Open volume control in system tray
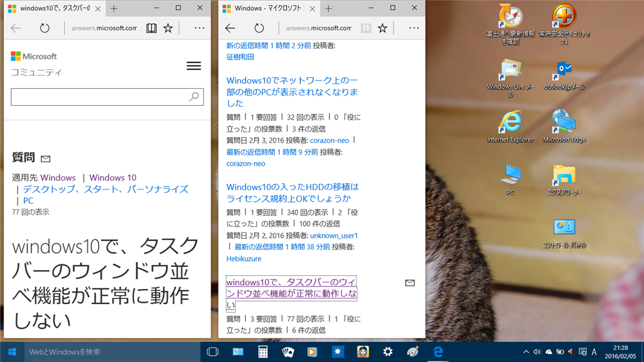Image resolution: width=644 pixels, height=362 pixels. (x=537, y=352)
